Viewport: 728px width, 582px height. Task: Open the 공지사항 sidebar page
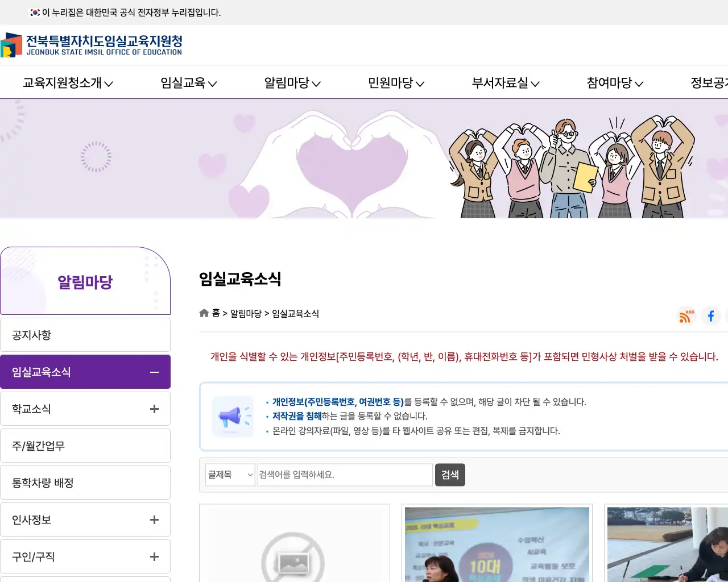[x=85, y=335]
